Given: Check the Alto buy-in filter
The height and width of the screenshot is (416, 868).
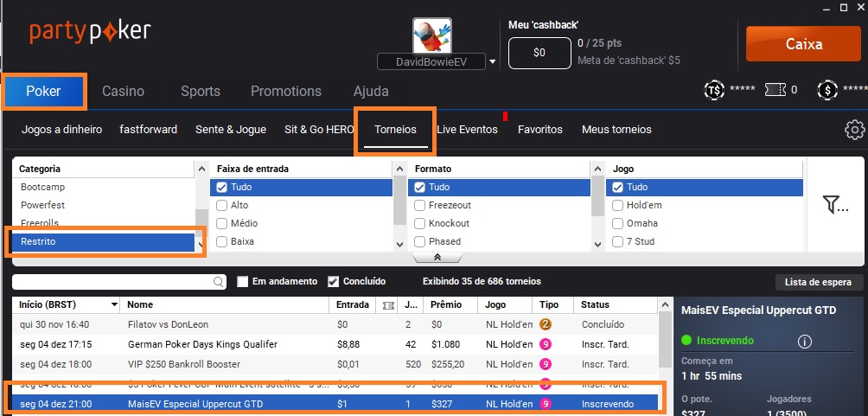Looking at the screenshot, I should [x=222, y=206].
